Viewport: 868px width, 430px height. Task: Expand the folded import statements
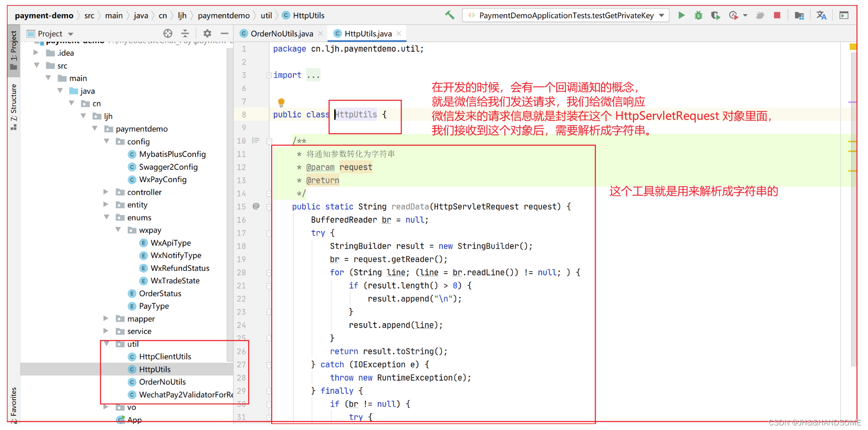coord(269,75)
